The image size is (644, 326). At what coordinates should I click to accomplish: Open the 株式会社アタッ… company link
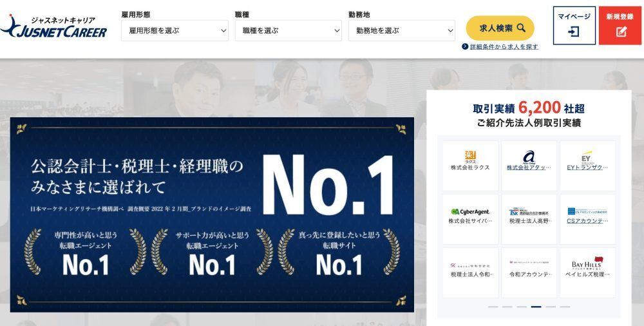point(529,168)
